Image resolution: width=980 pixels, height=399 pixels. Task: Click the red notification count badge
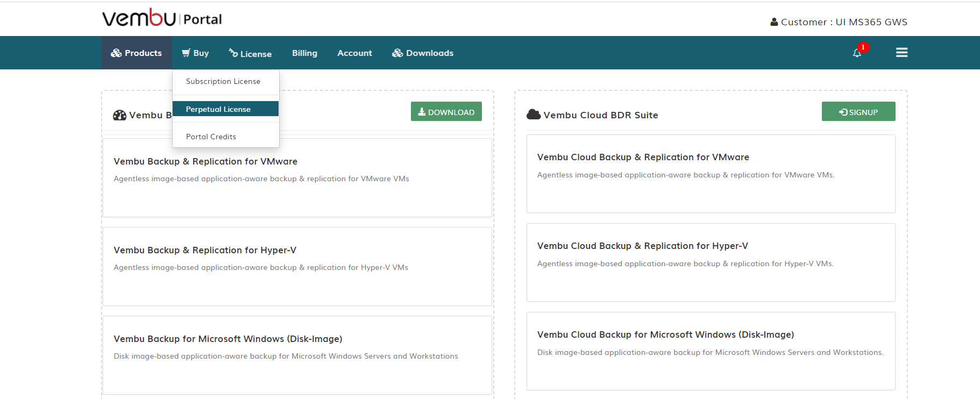[863, 47]
